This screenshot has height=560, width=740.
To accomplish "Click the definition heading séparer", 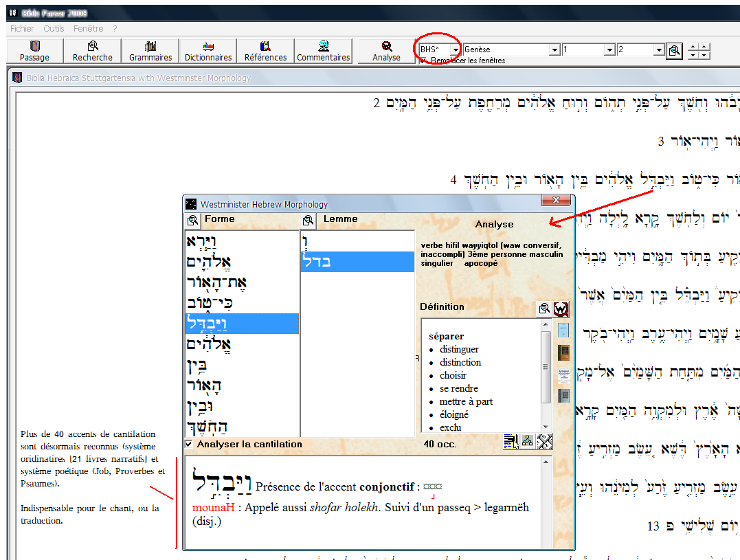I will 446,337.
